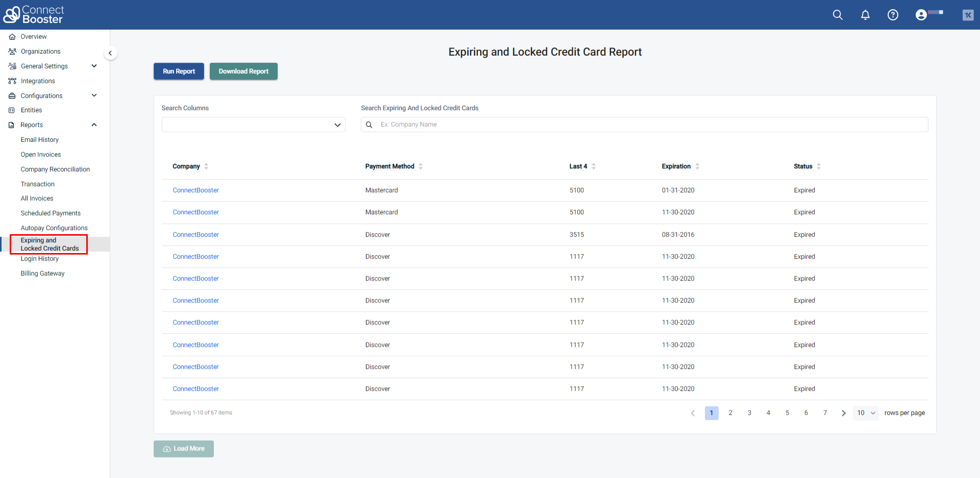The width and height of the screenshot is (980, 478).
Task: Go to page 7
Action: tap(825, 413)
